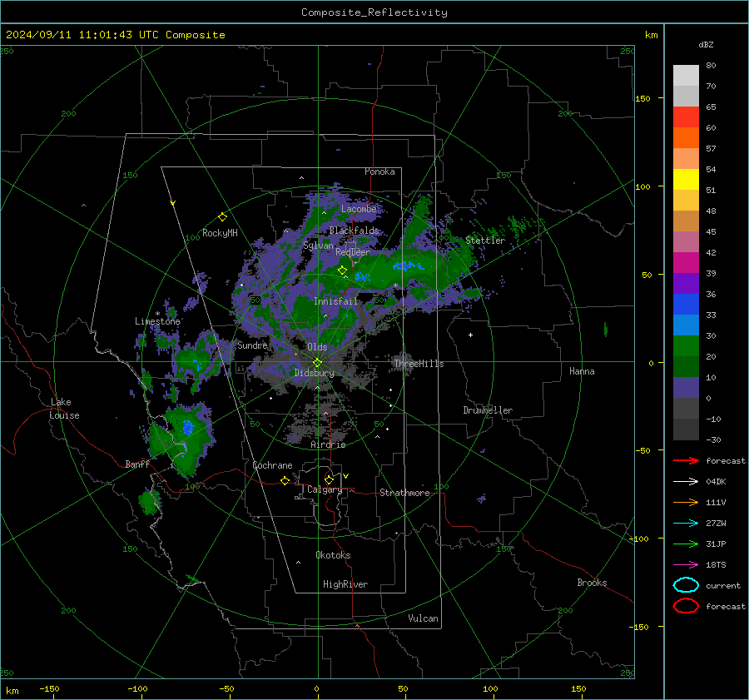Pick the slate purple 0-10 dBZ swatch
This screenshot has width=749, height=700.
click(686, 387)
